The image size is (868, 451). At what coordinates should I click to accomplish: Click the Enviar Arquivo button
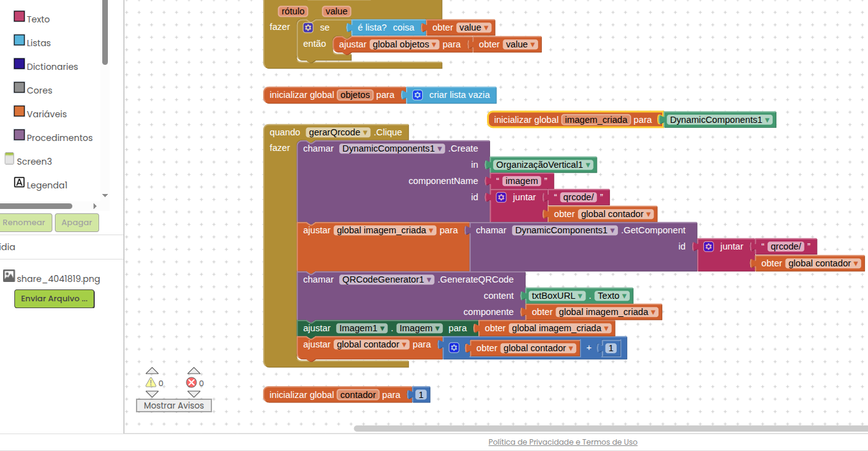[54, 299]
